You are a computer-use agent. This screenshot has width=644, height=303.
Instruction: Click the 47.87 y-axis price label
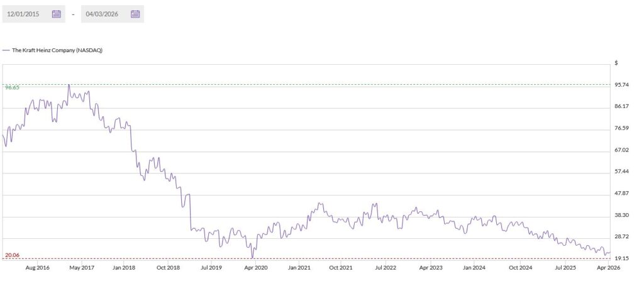click(621, 193)
